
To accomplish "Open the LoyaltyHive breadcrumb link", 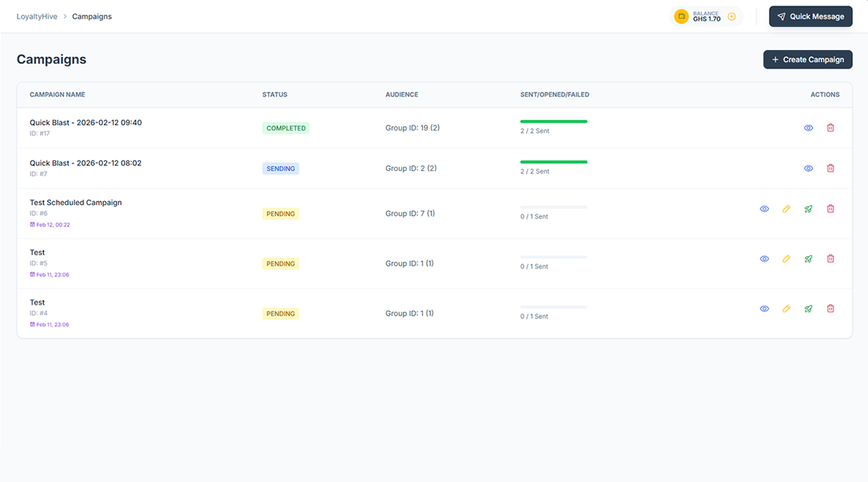I will tap(37, 16).
